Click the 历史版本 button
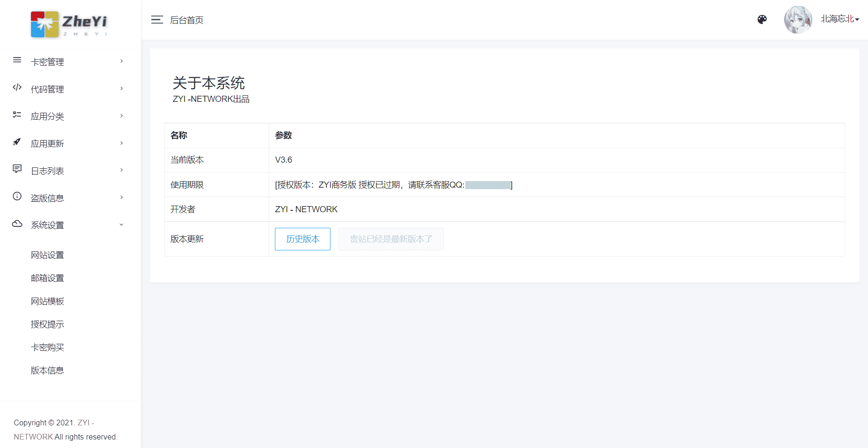The image size is (868, 448). click(302, 239)
